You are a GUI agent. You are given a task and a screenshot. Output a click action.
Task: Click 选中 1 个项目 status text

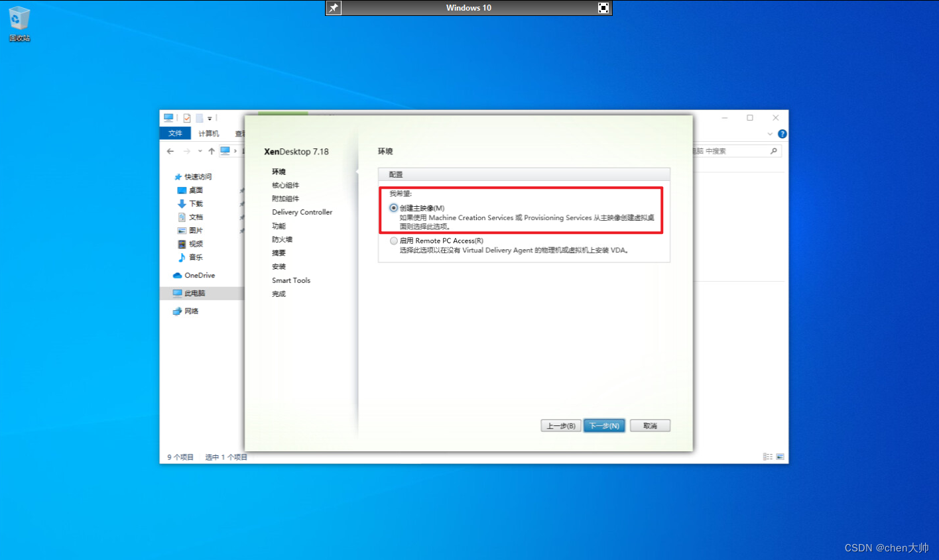point(226,457)
